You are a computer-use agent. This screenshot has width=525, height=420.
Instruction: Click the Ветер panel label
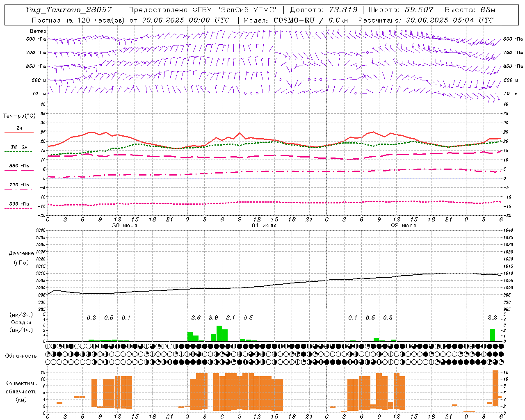tap(38, 31)
